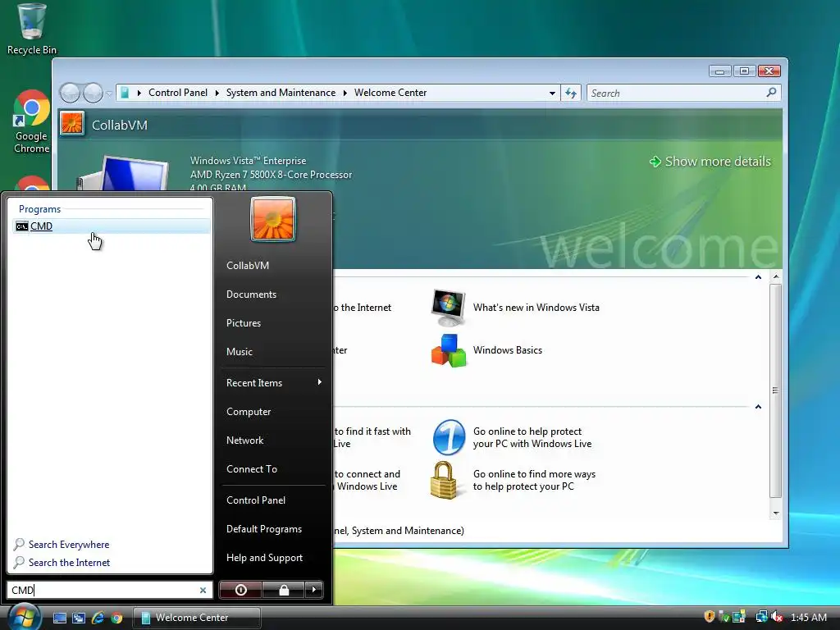Viewport: 840px width, 630px height.
Task: Launch Chrome from Quick Launch
Action: click(x=116, y=618)
